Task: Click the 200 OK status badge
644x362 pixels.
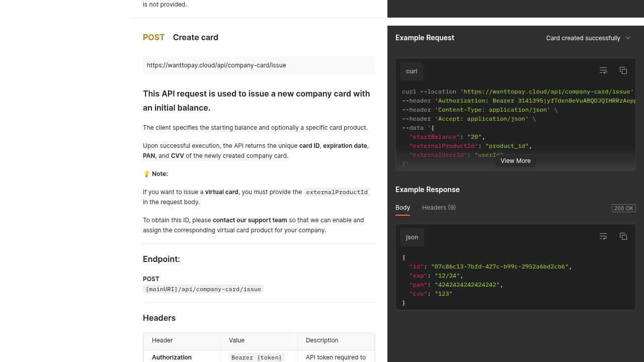Action: tap(624, 208)
